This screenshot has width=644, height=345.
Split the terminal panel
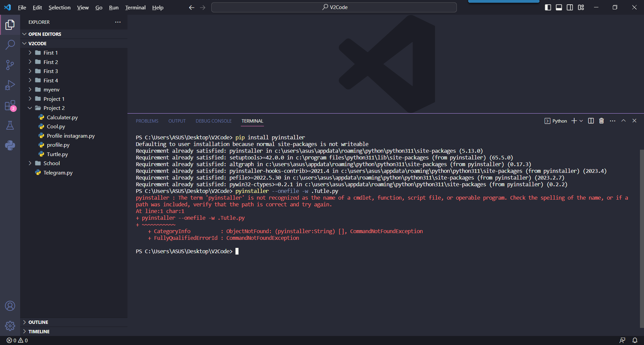click(x=591, y=121)
